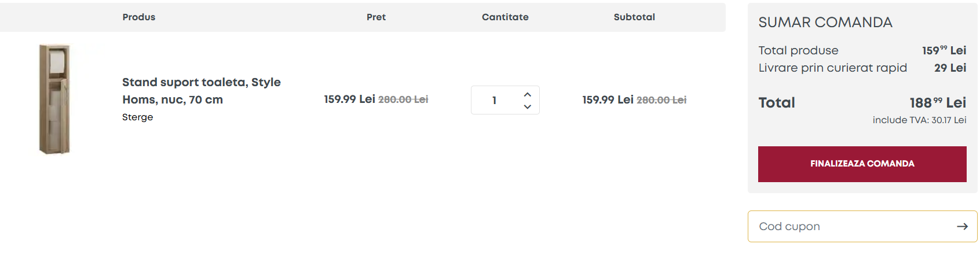The image size is (980, 255).
Task: Click the Livrare prin curierat rapid label
Action: (832, 68)
